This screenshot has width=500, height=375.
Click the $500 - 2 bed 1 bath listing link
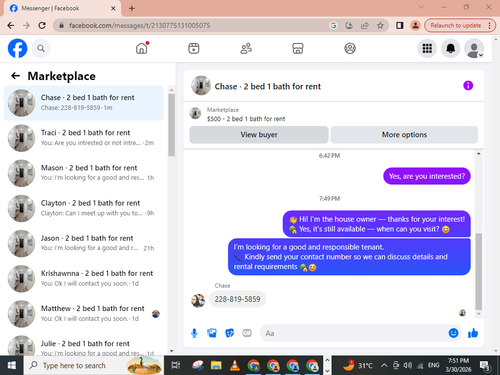[246, 119]
